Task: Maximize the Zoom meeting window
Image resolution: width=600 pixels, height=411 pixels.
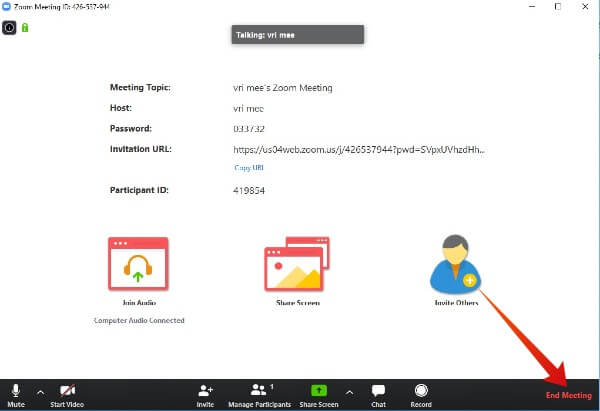Action: pos(558,7)
